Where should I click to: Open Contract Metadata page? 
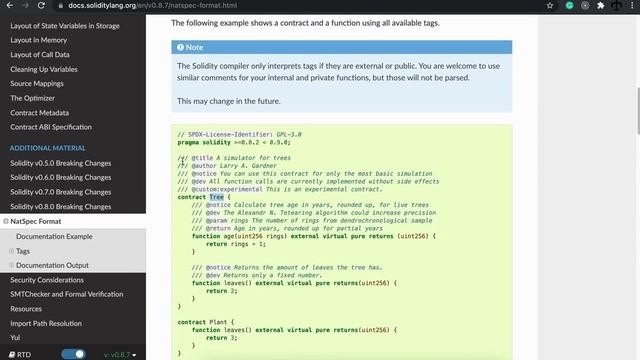pos(40,112)
